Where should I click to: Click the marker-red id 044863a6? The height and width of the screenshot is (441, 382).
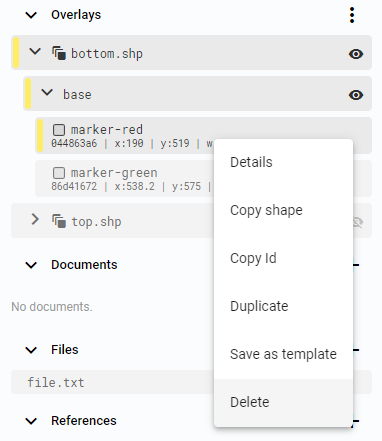pos(74,143)
